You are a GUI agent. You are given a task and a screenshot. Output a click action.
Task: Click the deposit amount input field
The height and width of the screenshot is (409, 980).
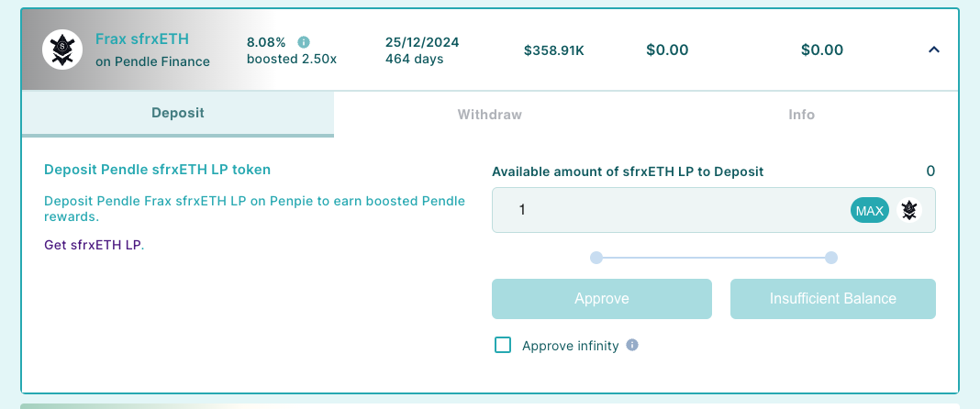(x=670, y=210)
